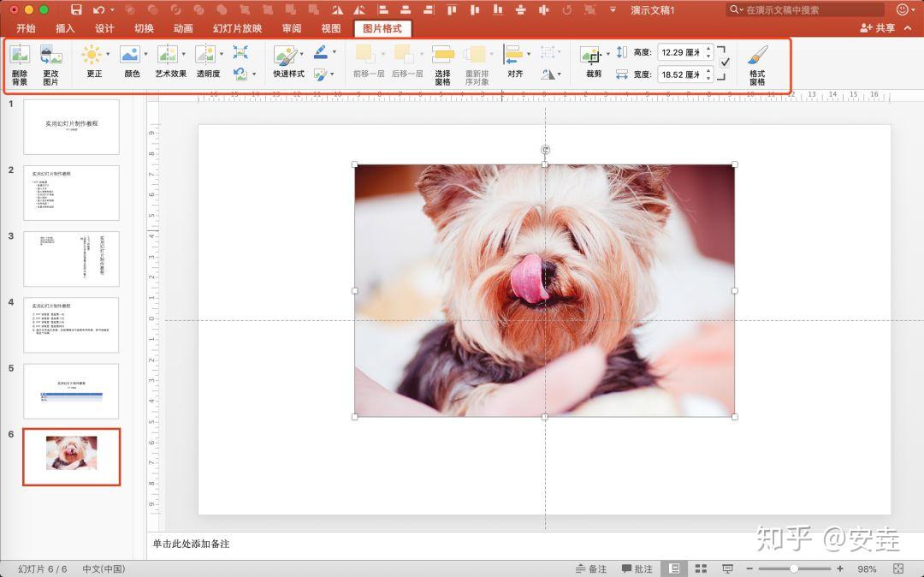Screen dimensions: 924x577
Task: Click the zoom in plus button
Action: (840, 568)
